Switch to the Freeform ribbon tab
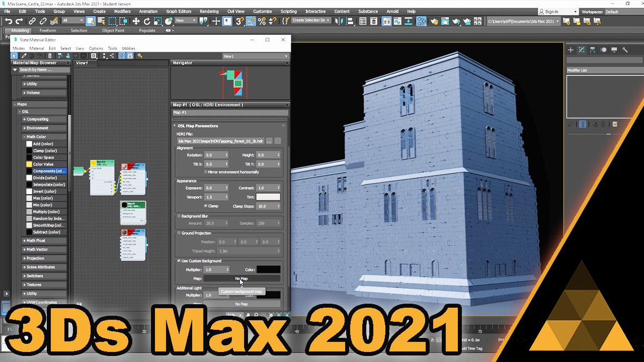Screen dimensions: 644x362 (48, 31)
